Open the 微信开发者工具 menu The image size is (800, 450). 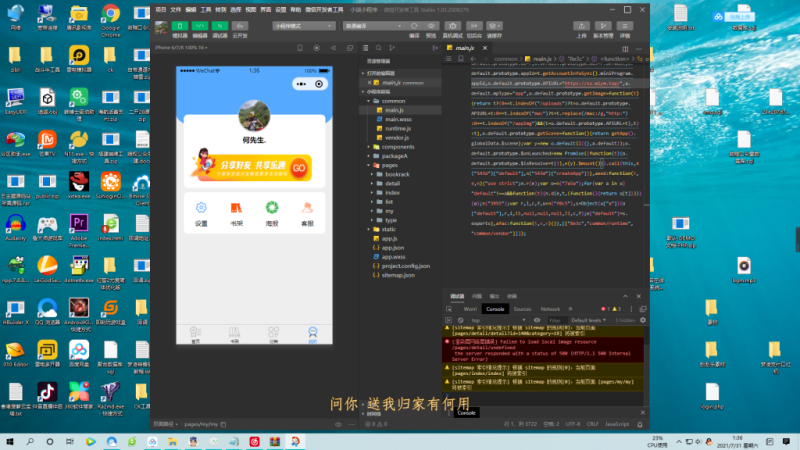click(x=324, y=10)
